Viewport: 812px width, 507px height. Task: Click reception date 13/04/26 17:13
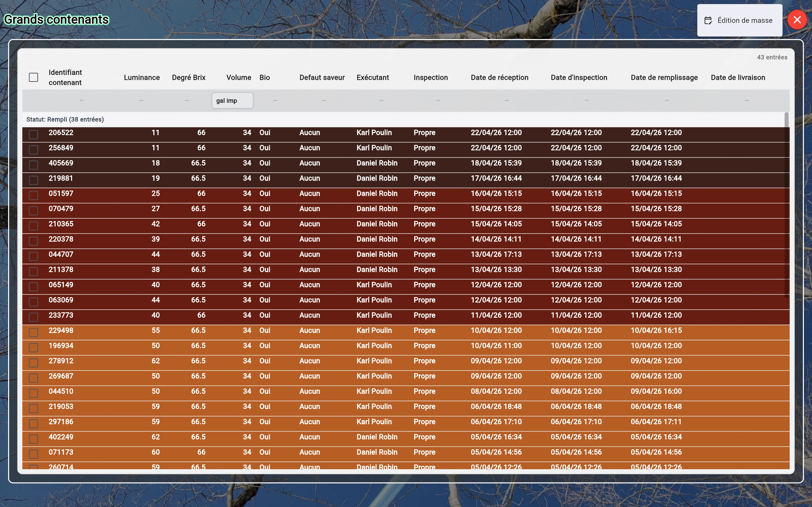click(496, 254)
